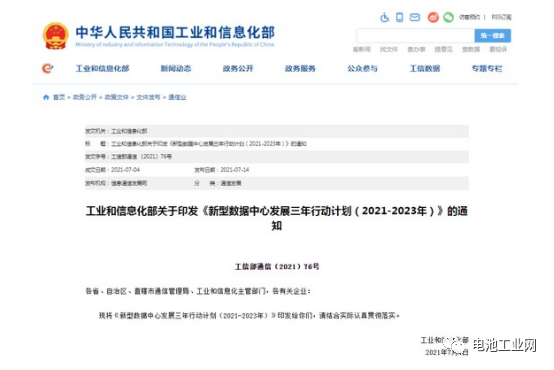Click the salutation line starting 各省、自治区

coord(198,291)
